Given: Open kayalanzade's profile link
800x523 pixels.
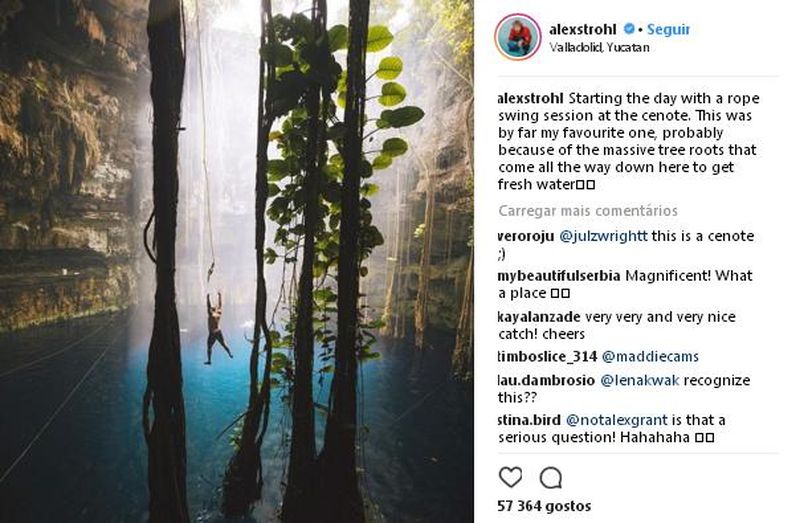Looking at the screenshot, I should [x=534, y=317].
